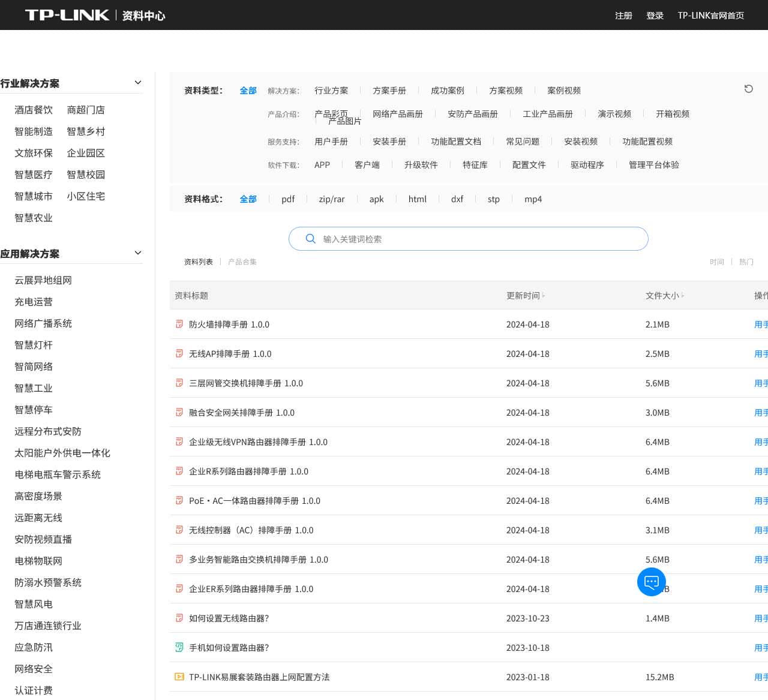Viewport: 768px width, 700px height.
Task: Select 全部 under 资料格式
Action: coord(248,199)
